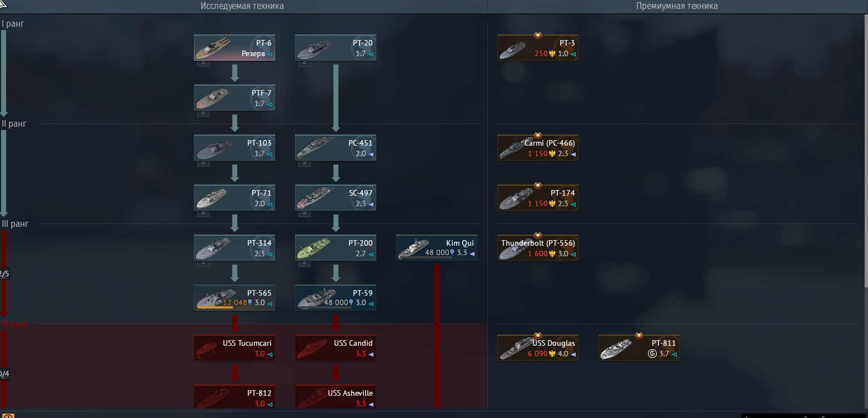Switch to the Премиумная техника header
Viewport: 868px width, 418px height.
(x=677, y=6)
